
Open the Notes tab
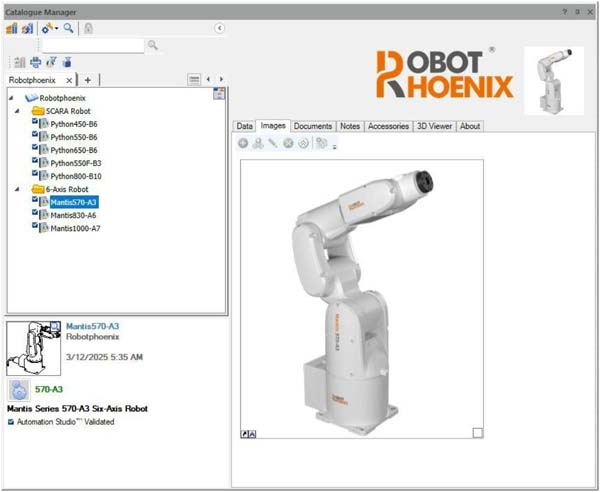350,126
